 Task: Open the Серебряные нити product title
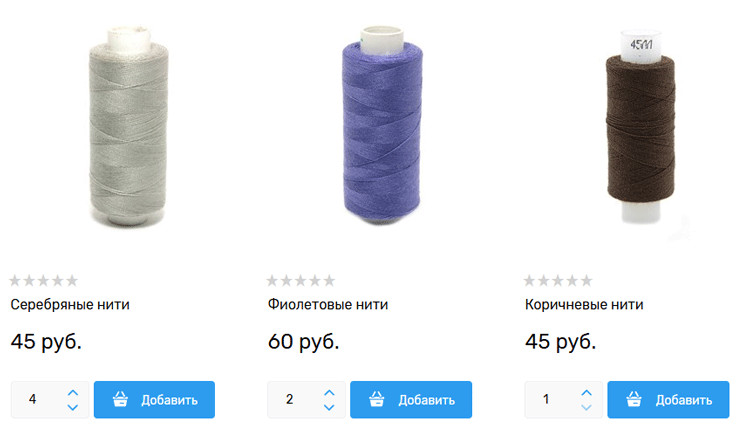click(70, 304)
